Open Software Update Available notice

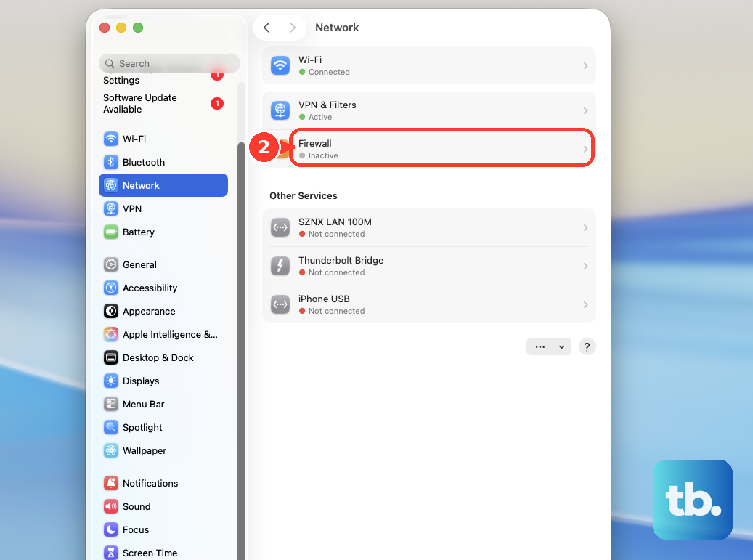click(163, 103)
